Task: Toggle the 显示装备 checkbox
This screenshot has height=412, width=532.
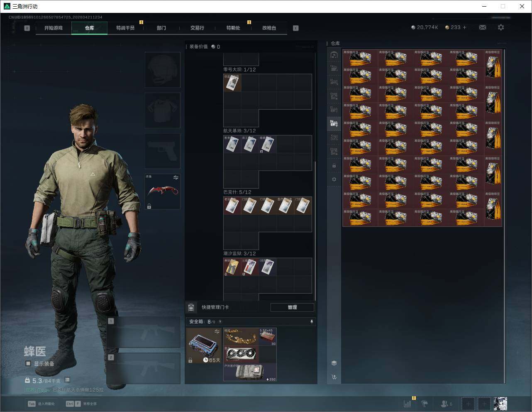Action: tap(28, 363)
